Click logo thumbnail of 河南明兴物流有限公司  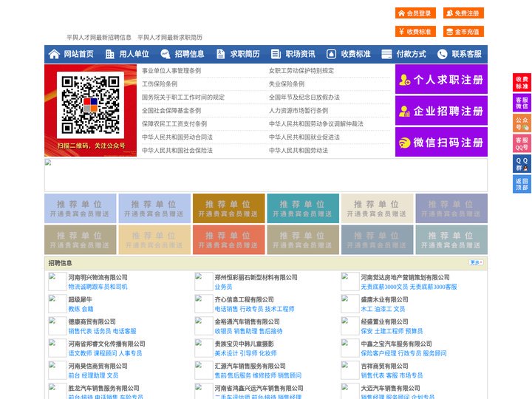(x=58, y=282)
